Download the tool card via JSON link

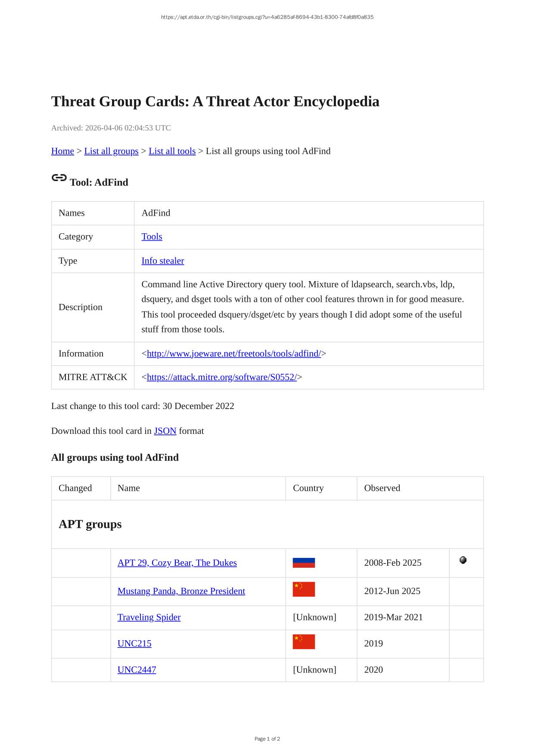pos(165,431)
